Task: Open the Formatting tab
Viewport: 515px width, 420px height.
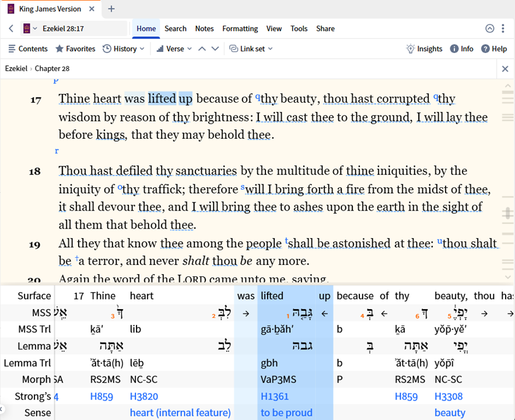Action: coord(240,29)
